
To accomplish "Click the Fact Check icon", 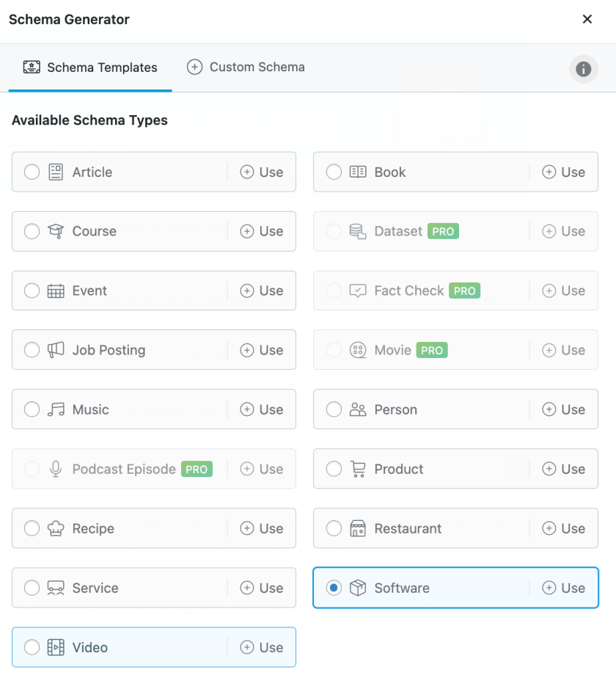I will (358, 291).
